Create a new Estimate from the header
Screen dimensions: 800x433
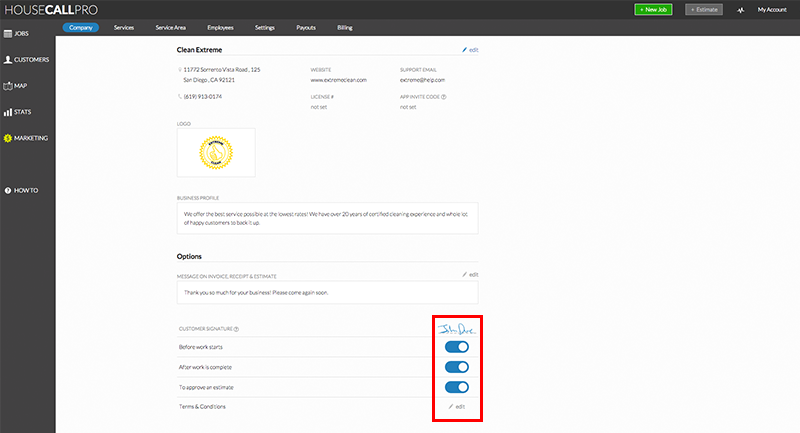tap(703, 9)
